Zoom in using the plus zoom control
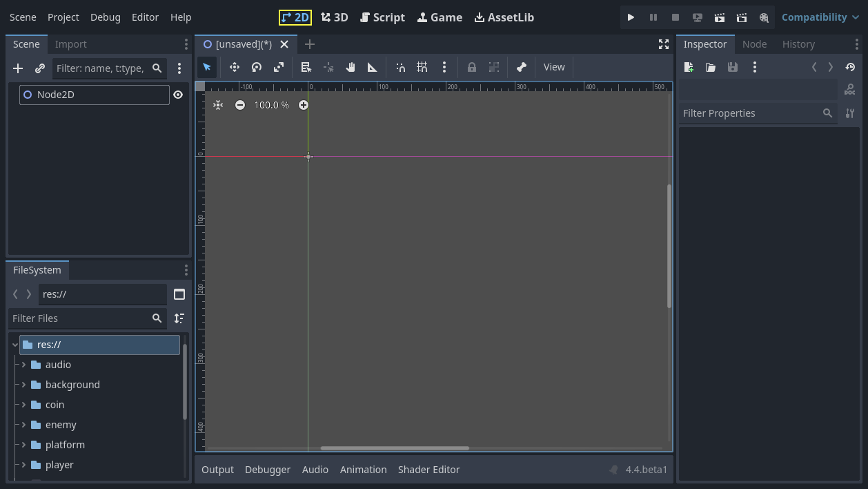Viewport: 868px width, 489px height. coord(304,105)
